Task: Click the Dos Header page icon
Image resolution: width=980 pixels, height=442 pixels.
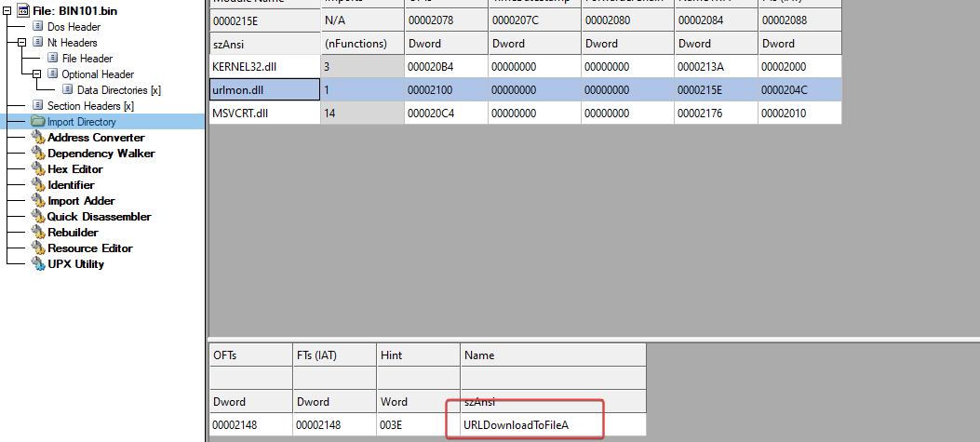Action: click(37, 27)
